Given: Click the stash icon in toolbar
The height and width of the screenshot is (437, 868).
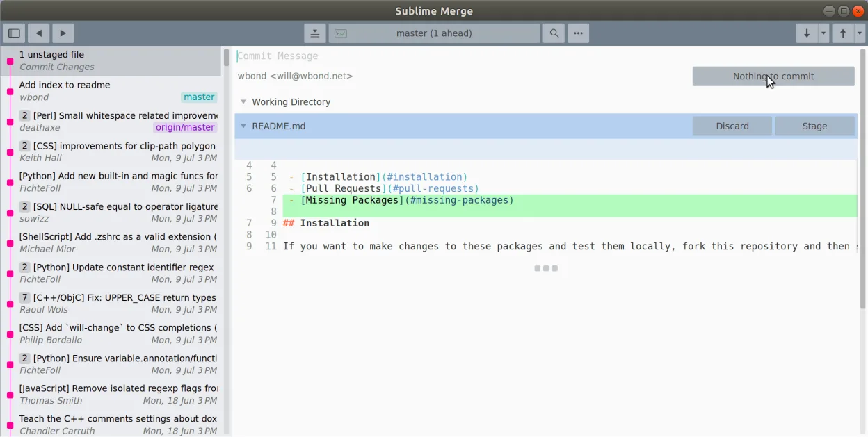Looking at the screenshot, I should 315,33.
